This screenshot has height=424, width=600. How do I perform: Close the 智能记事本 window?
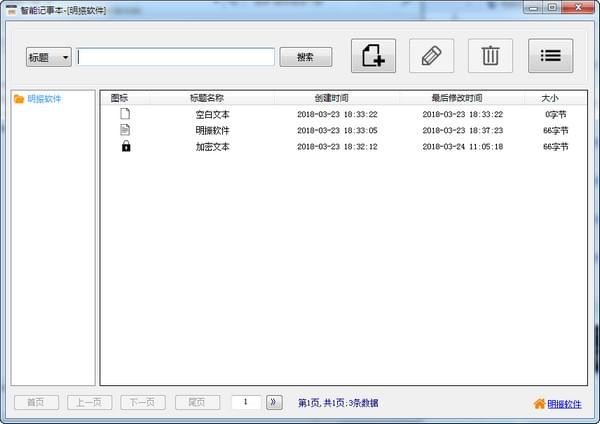[x=579, y=7]
